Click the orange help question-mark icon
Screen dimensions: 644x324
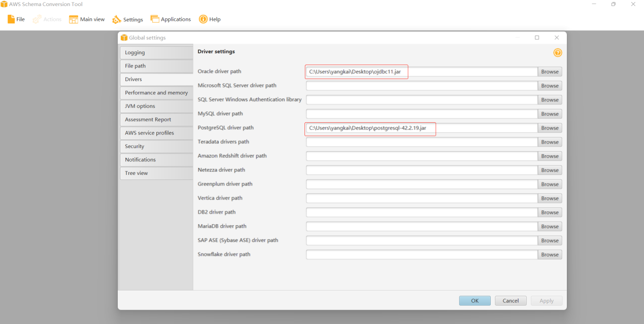tap(558, 53)
